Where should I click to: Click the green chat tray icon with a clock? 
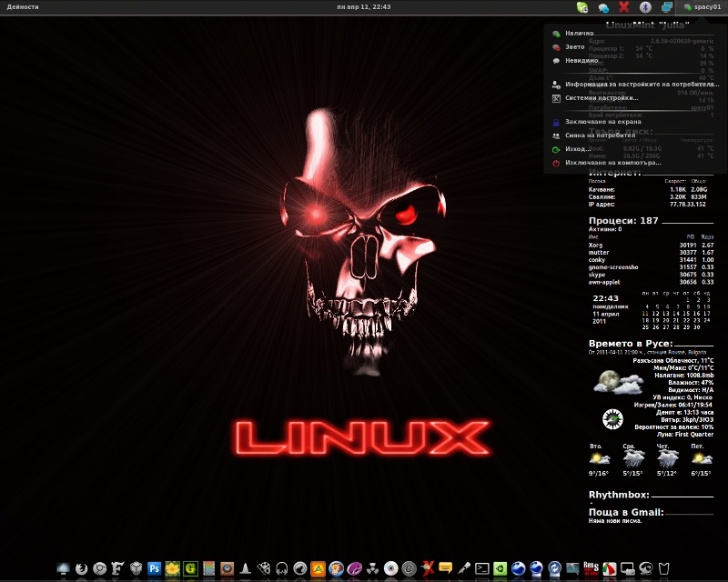(x=582, y=7)
